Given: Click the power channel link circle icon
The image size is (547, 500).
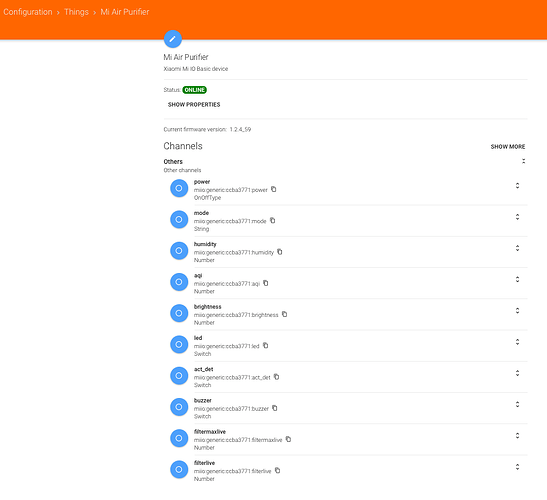Looking at the screenshot, I should [179, 188].
